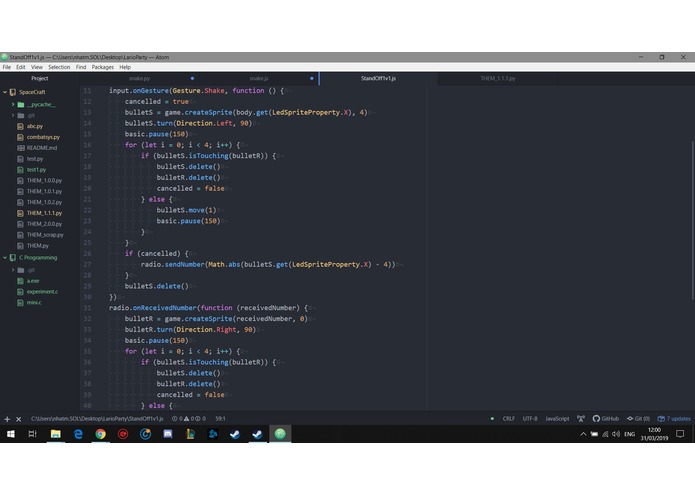Click the CRLF line ending selector
Screen dimensions: 695x494
click(x=508, y=419)
